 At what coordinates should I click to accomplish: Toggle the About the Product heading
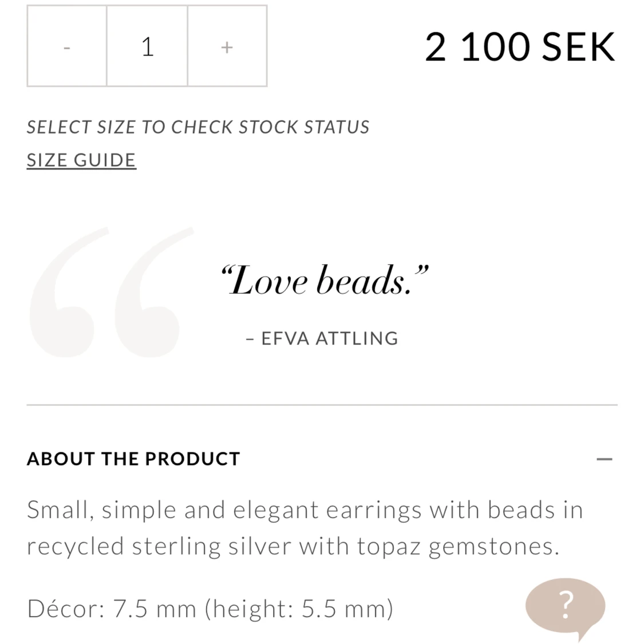coord(133,459)
